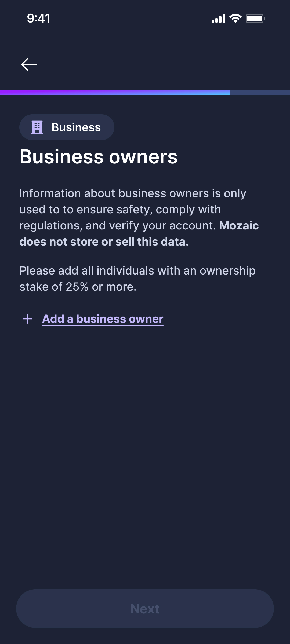The height and width of the screenshot is (644, 290).
Task: Tap the 9:41 clock in status bar
Action: (x=38, y=19)
